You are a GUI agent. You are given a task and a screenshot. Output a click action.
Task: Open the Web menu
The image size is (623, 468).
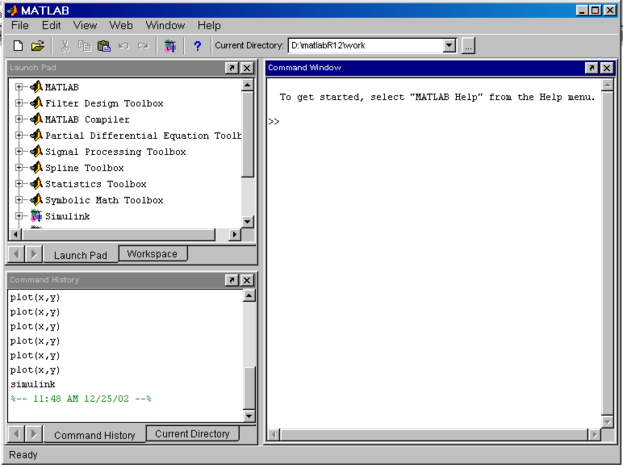121,25
